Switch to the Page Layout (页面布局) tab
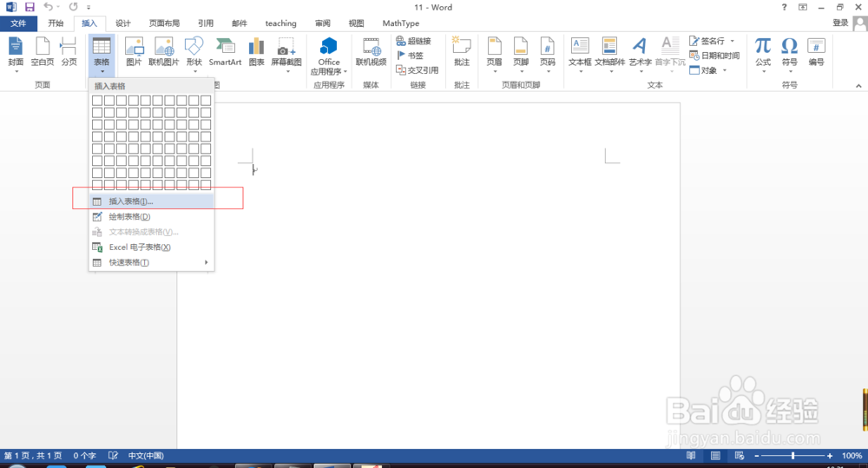This screenshot has width=868, height=468. [x=164, y=23]
